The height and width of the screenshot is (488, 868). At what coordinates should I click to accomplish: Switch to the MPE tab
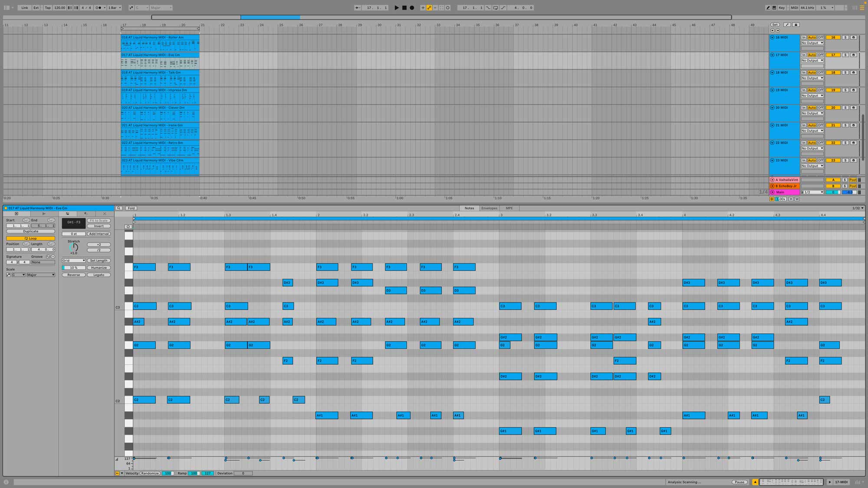pos(509,208)
